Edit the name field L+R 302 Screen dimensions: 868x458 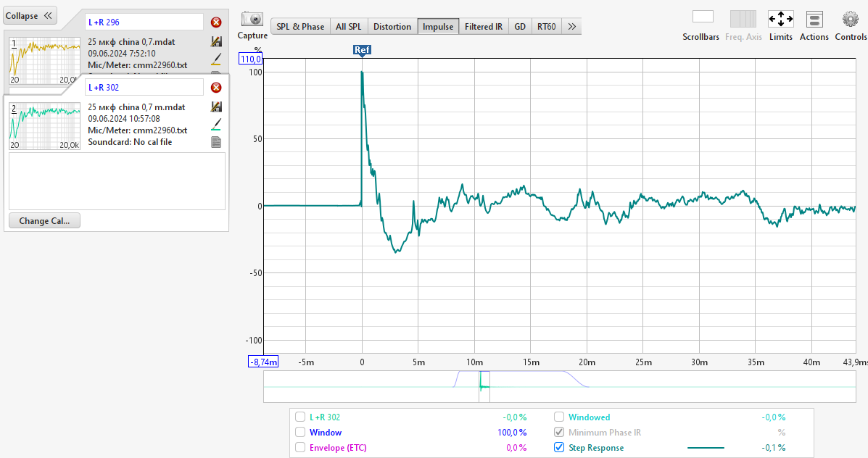144,88
